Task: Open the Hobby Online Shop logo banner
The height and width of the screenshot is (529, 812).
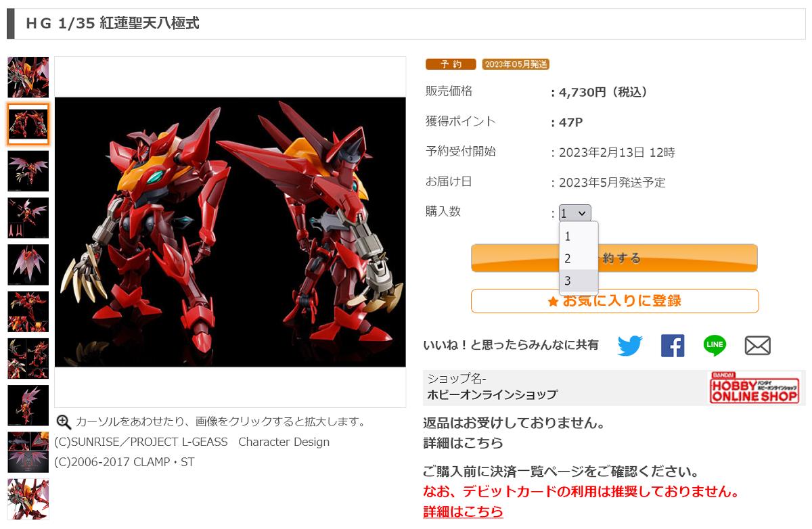Action: 754,388
